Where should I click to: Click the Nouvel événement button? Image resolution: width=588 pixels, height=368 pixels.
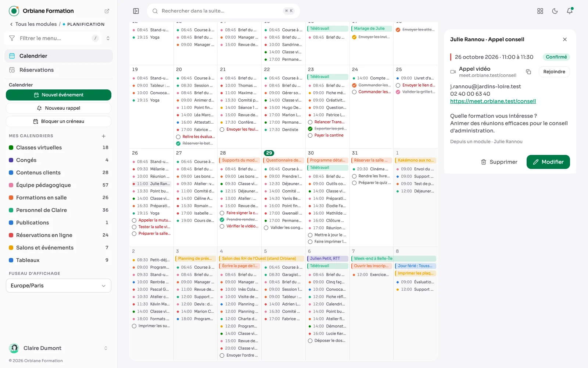point(58,95)
